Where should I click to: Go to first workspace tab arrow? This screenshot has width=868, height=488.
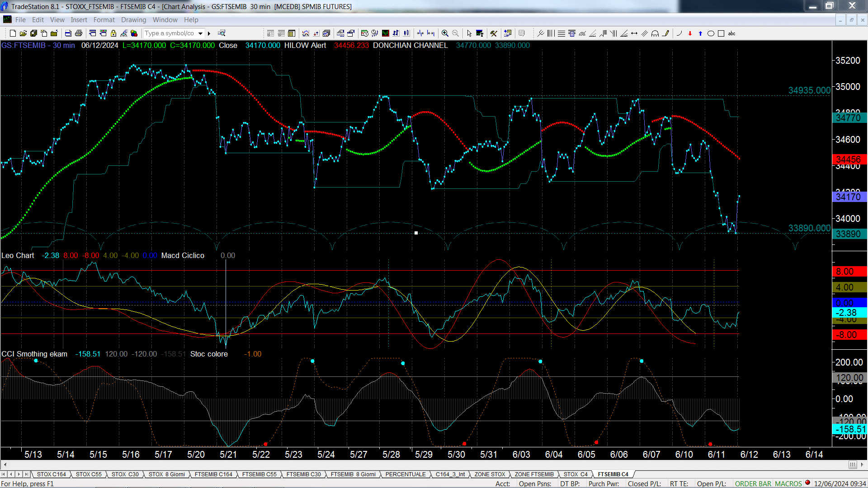click(x=4, y=474)
